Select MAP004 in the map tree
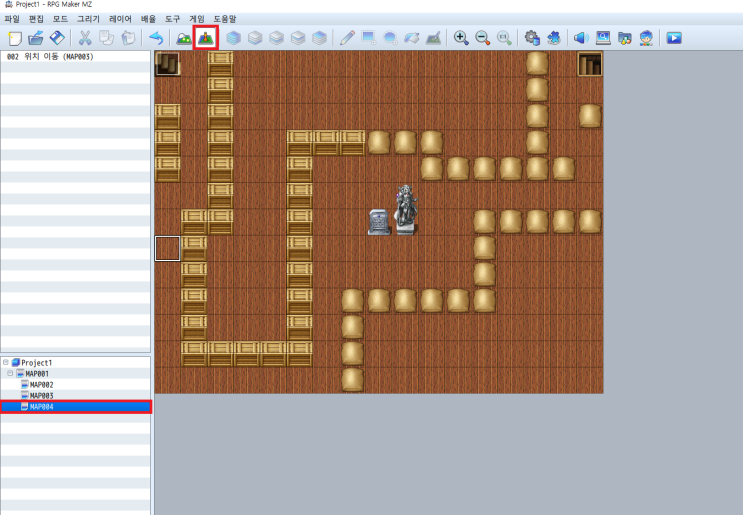 coord(76,407)
